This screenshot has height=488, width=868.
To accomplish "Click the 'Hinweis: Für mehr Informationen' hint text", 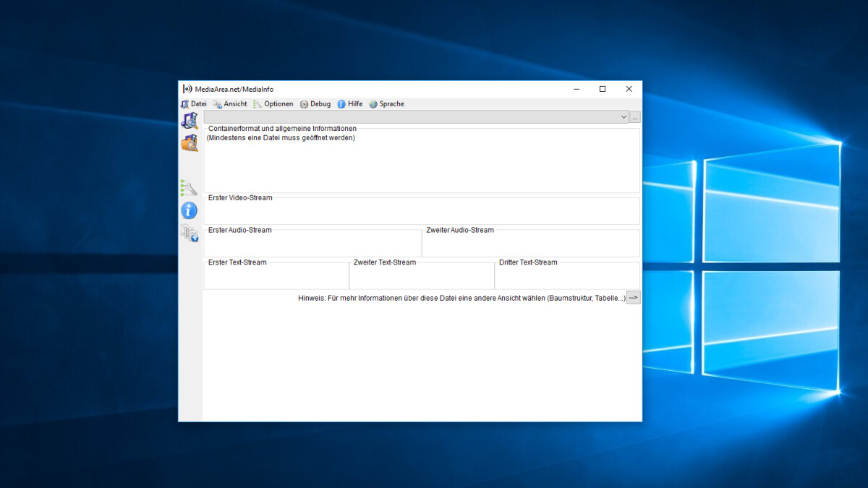I will pyautogui.click(x=461, y=298).
